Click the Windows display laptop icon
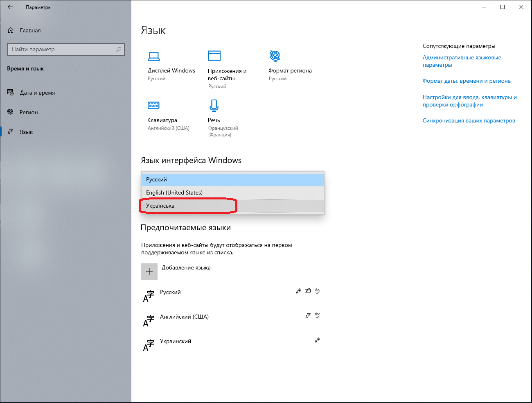This screenshot has height=403, width=532. (154, 56)
